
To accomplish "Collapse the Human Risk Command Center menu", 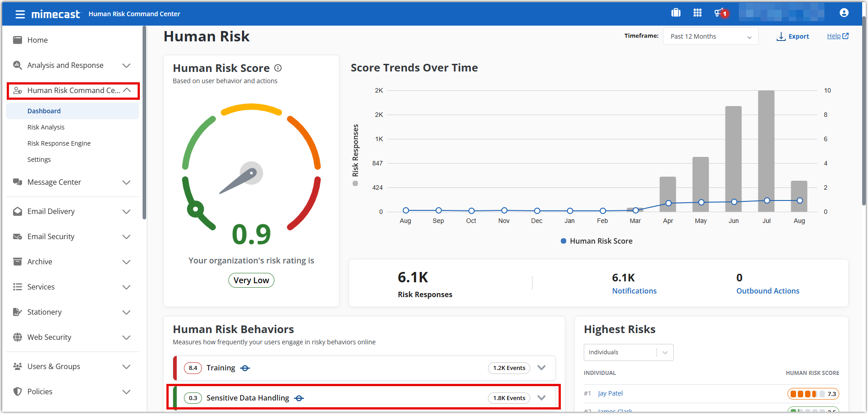I will pyautogui.click(x=127, y=90).
